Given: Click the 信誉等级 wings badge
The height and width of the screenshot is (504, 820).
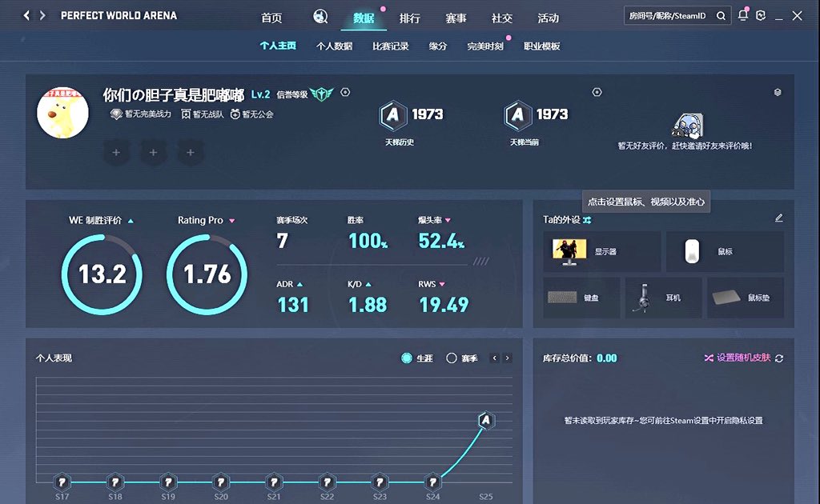Looking at the screenshot, I should (x=321, y=94).
